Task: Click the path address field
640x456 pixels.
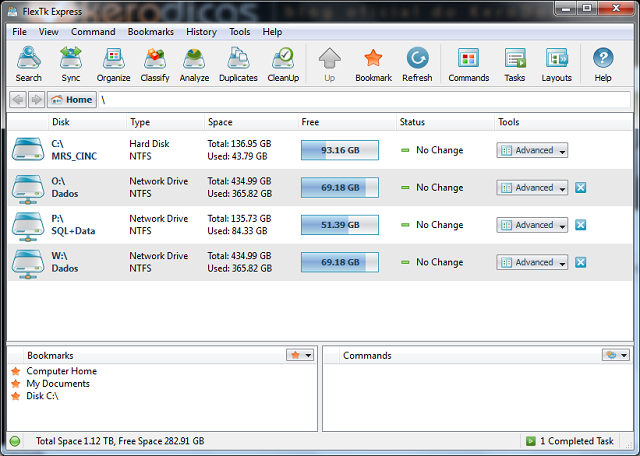Action: 364,100
